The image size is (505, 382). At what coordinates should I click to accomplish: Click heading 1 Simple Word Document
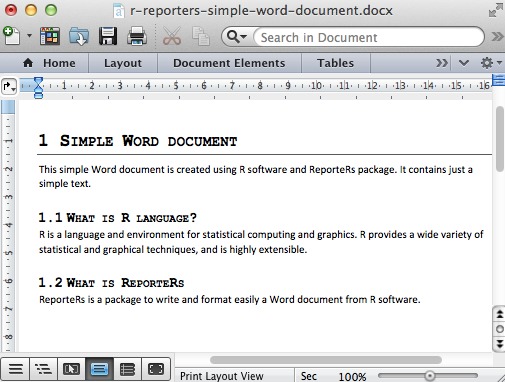[138, 141]
